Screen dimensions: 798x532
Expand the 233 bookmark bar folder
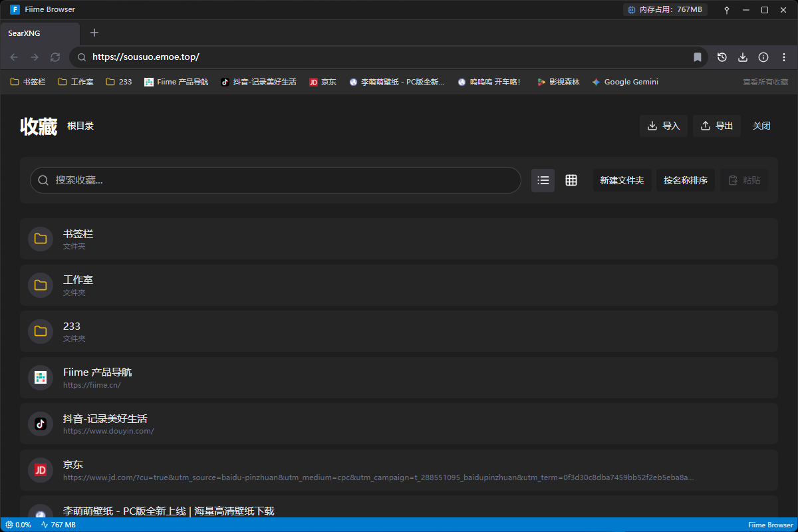pyautogui.click(x=119, y=82)
